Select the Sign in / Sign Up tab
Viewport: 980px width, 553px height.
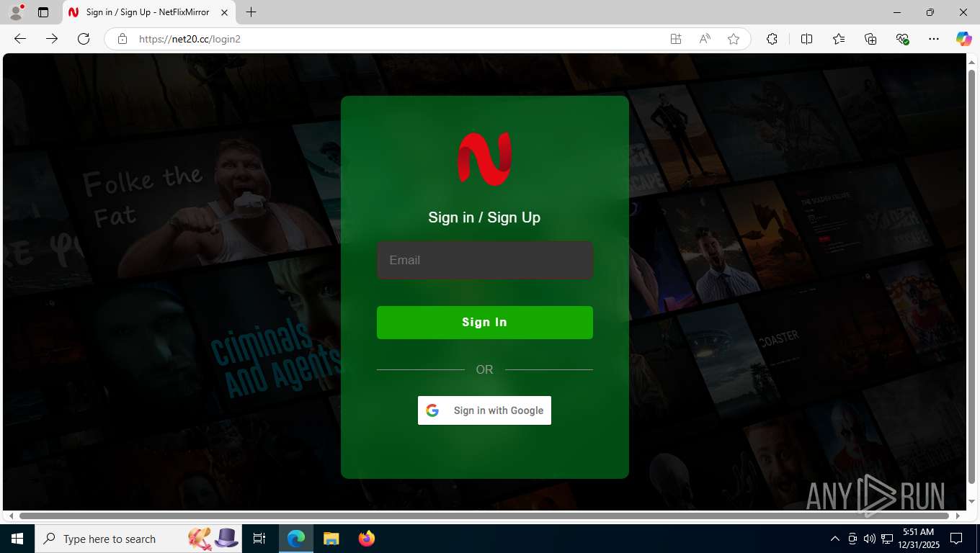pyautogui.click(x=148, y=12)
